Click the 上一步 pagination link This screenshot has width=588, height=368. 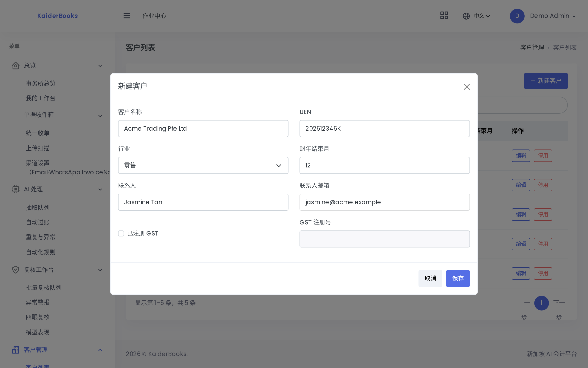click(x=524, y=310)
